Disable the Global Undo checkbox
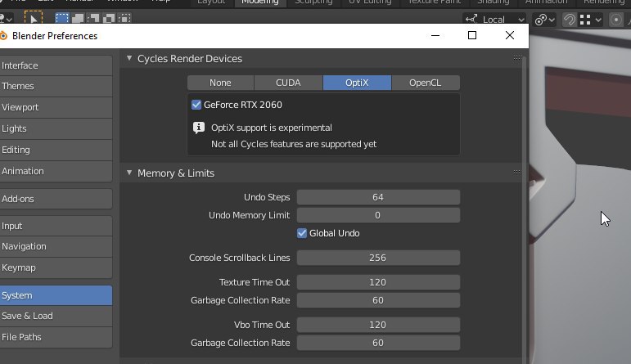The height and width of the screenshot is (364, 631). pos(302,233)
